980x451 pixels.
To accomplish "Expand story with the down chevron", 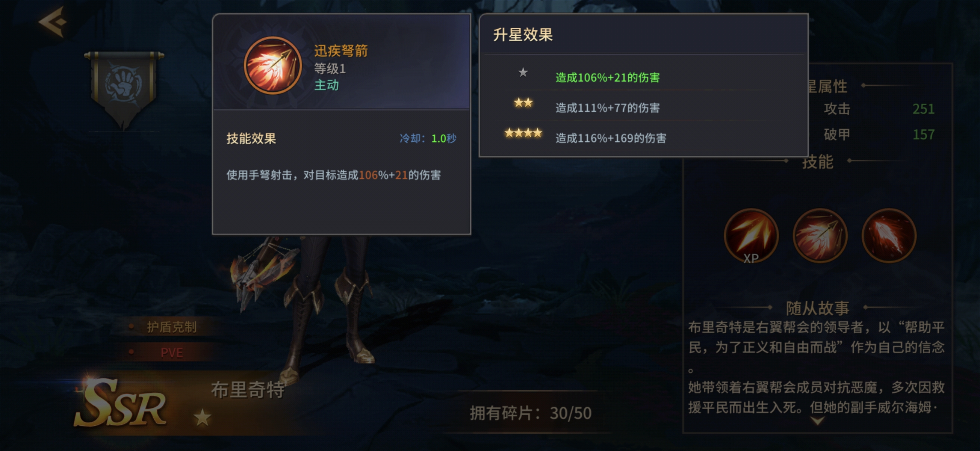I will click(x=817, y=421).
